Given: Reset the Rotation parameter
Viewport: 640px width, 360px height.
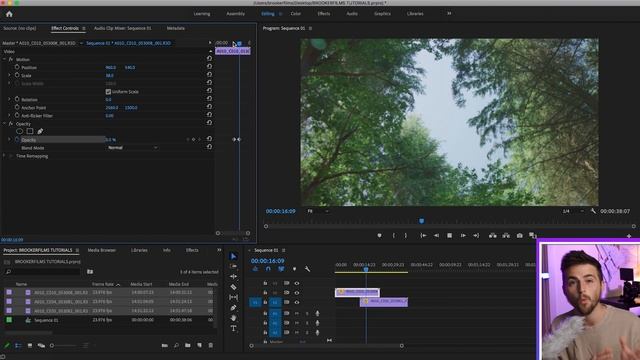Looking at the screenshot, I should coord(209,99).
